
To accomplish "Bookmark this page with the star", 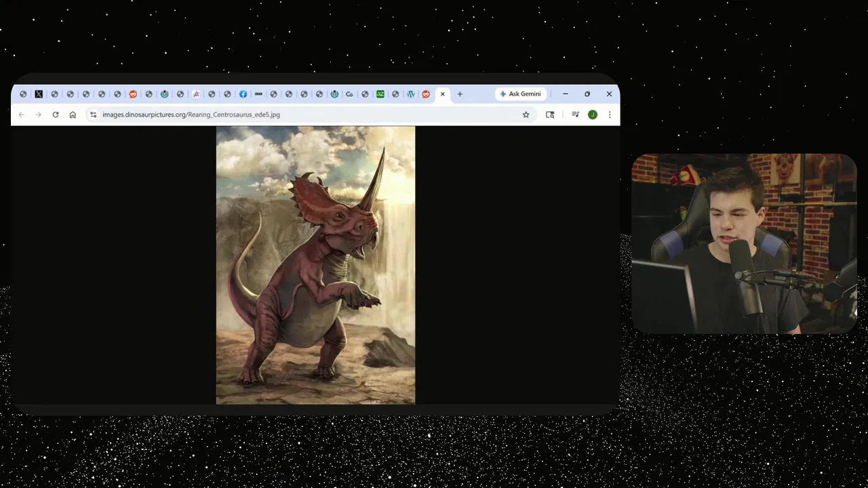I will point(526,115).
